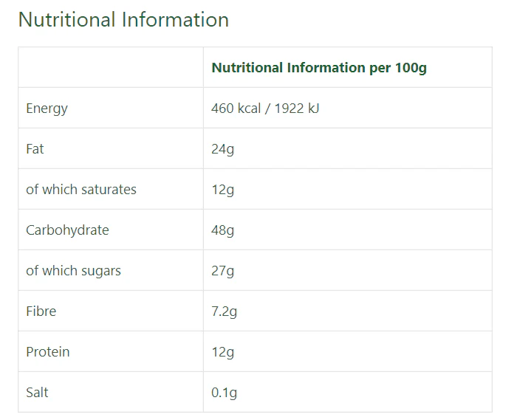Viewport: 517px width, 420px height.
Task: Select the 27g sugars value
Action: pyautogui.click(x=222, y=271)
